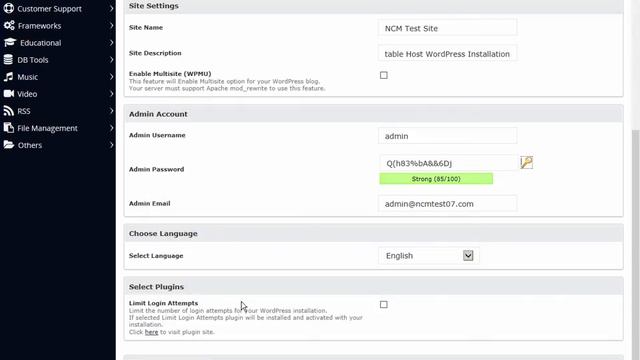Click the Admin Username field
Image resolution: width=640 pixels, height=360 pixels.
[447, 136]
